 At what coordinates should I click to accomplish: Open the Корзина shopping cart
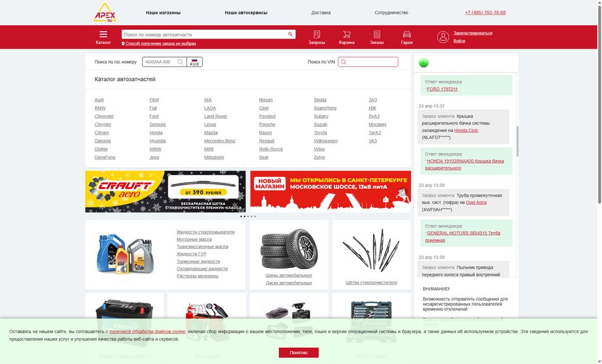[x=347, y=37]
